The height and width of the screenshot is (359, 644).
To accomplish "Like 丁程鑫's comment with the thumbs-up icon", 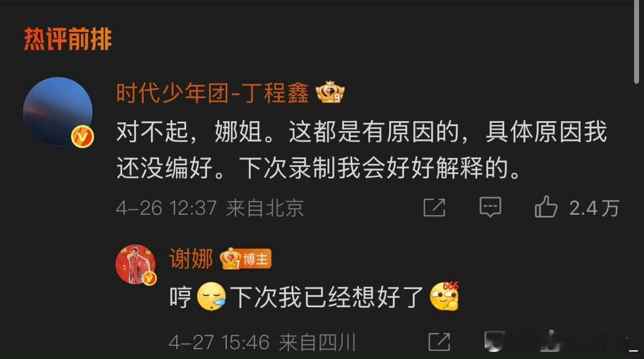I will tap(546, 206).
